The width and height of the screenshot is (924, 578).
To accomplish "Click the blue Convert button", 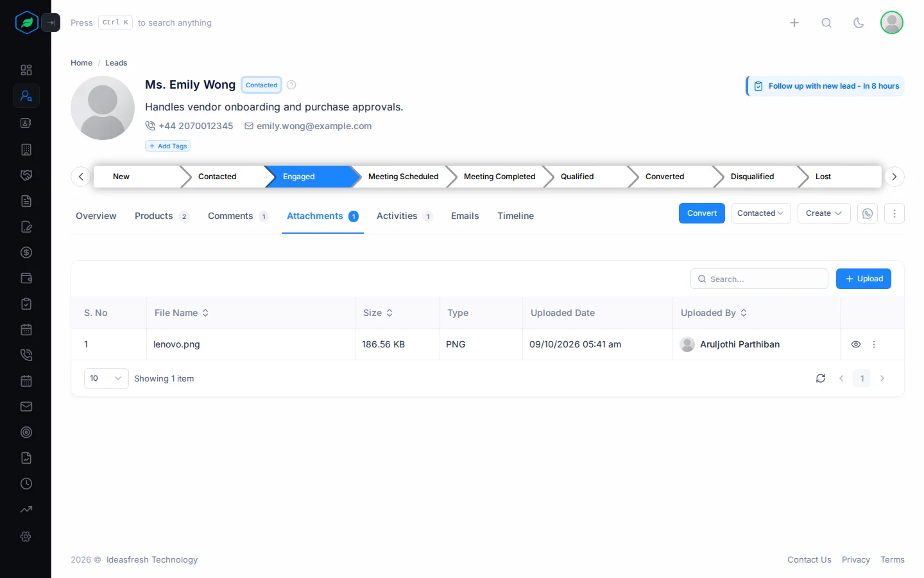I will tap(702, 213).
